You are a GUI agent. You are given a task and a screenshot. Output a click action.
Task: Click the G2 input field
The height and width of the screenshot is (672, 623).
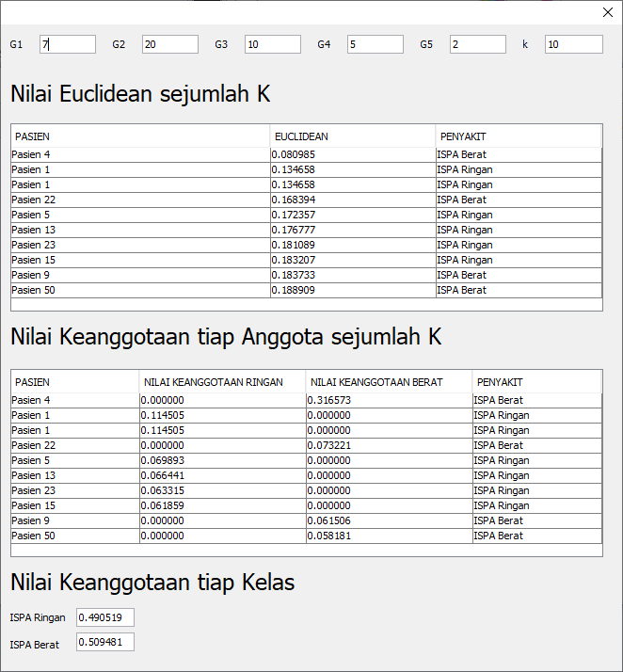click(169, 44)
